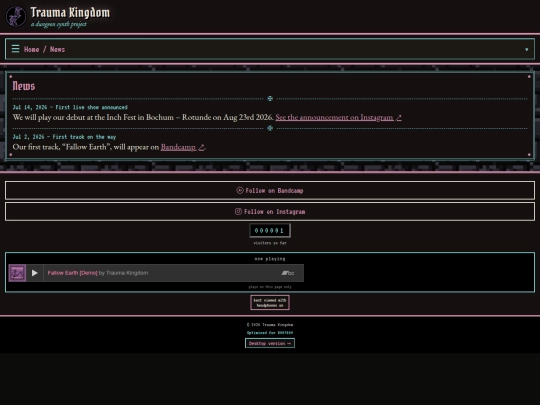Open the hamburger menu icon beside Home

[x=15, y=49]
